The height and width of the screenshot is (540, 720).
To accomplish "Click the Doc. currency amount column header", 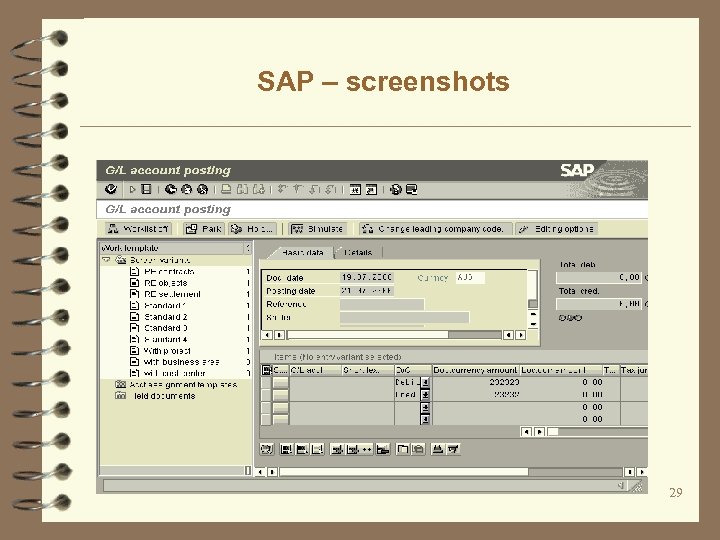I will pyautogui.click(x=476, y=370).
